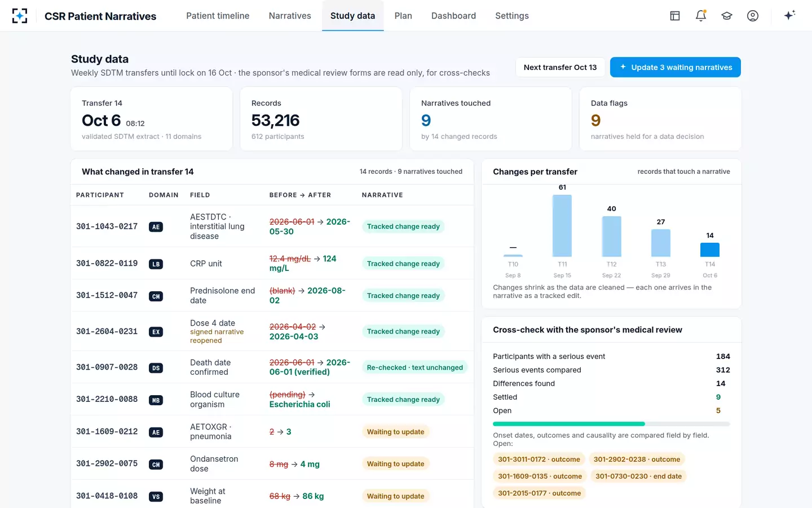
Task: Click AE domain badge for 301-1609-0212
Action: coord(156,432)
